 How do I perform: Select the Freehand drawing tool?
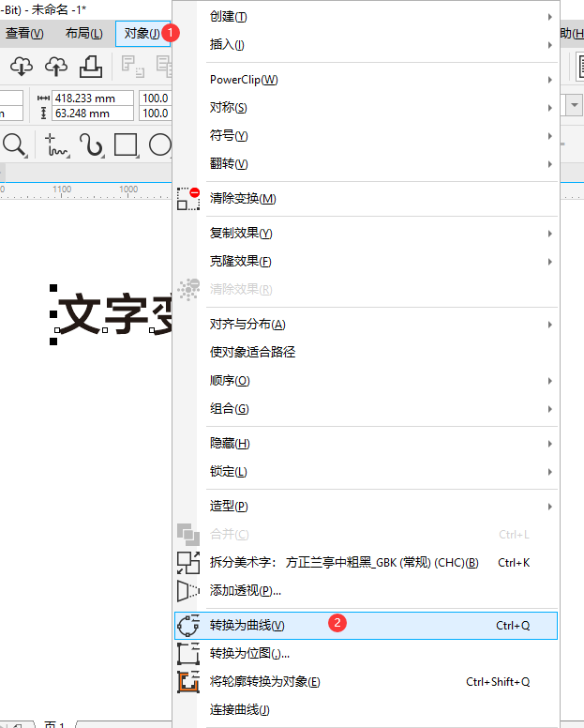[x=56, y=145]
